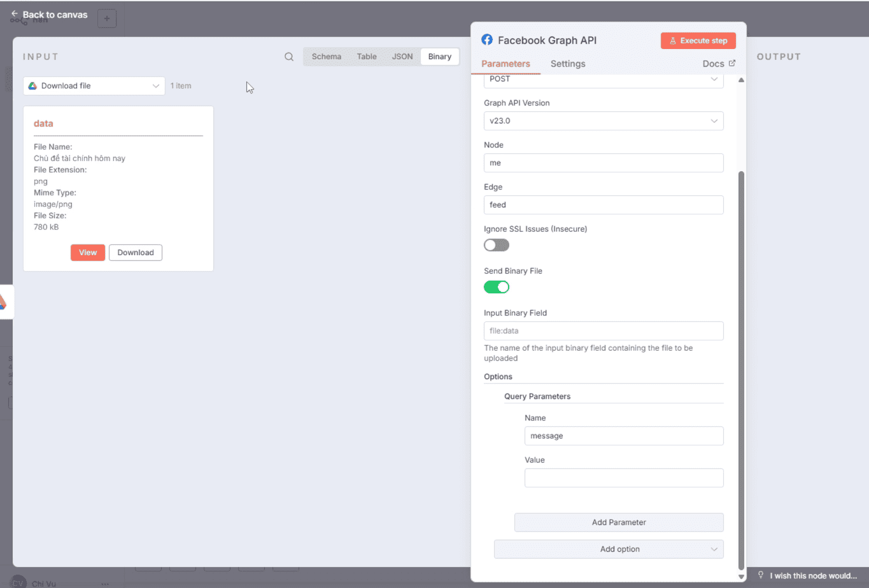Click the Execute step button

(x=698, y=41)
